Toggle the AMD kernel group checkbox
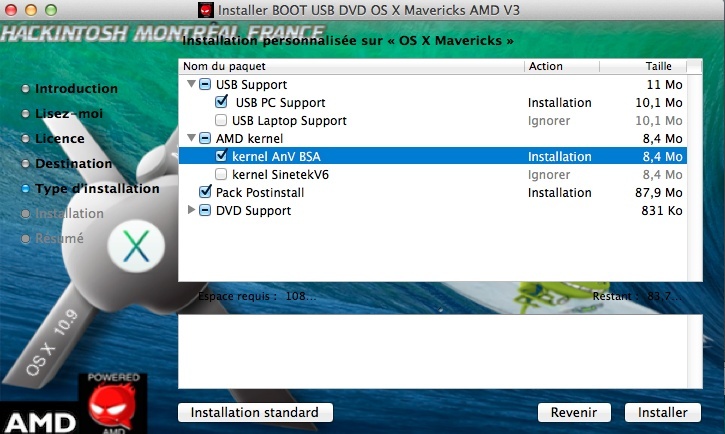 click(x=205, y=138)
